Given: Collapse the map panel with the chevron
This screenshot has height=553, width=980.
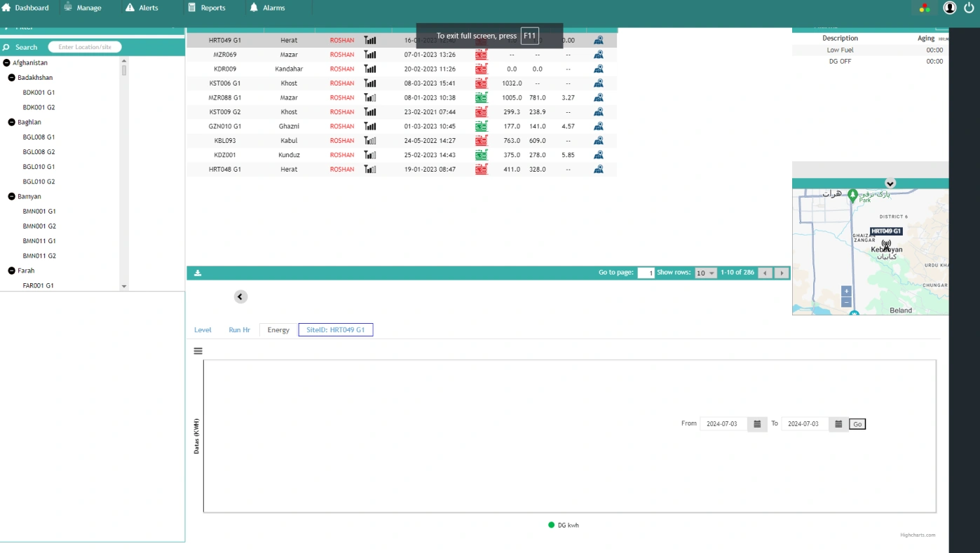Looking at the screenshot, I should coord(890,183).
